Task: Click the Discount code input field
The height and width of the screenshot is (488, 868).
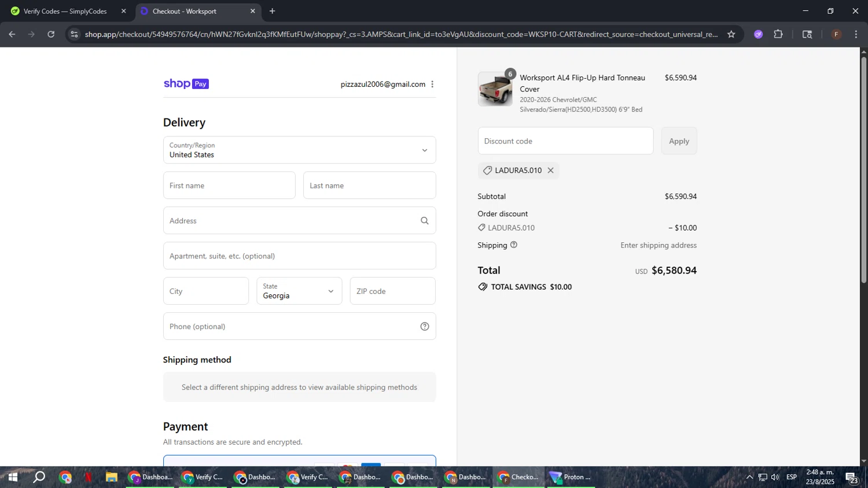Action: click(565, 141)
